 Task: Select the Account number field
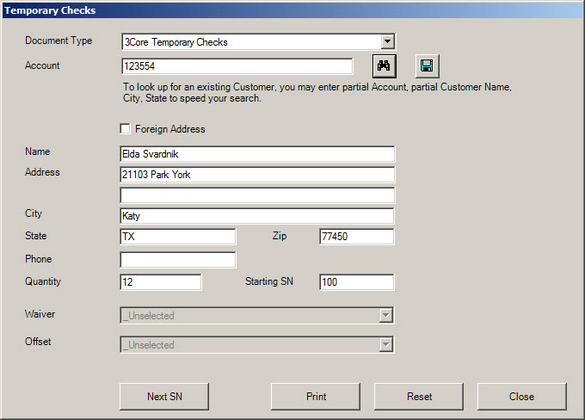point(237,66)
